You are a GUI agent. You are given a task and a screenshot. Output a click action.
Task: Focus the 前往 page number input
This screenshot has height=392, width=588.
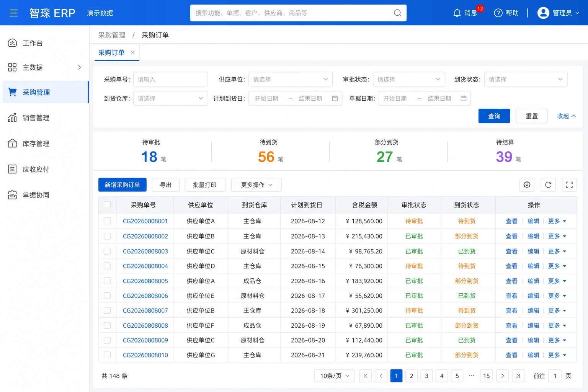[x=555, y=376]
